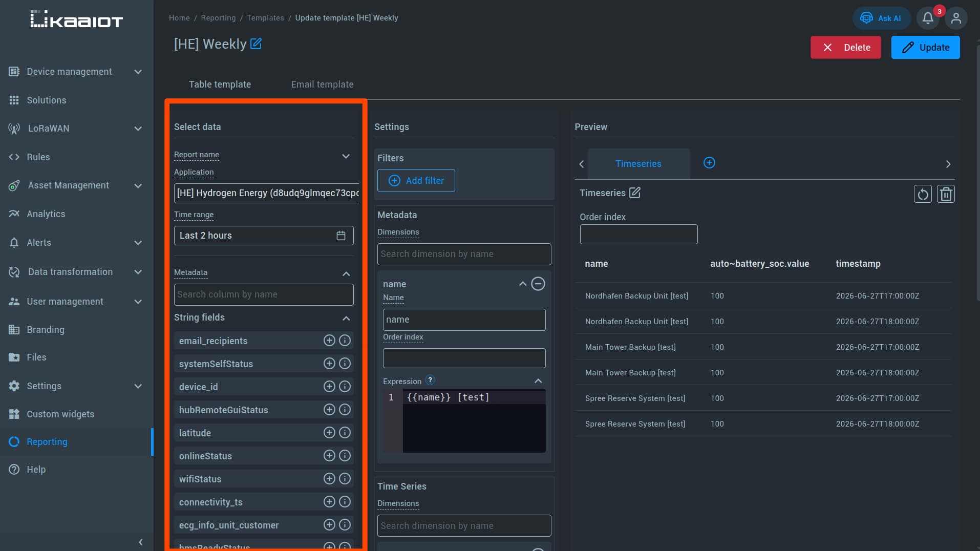Viewport: 980px width, 551px height.
Task: Add device_id field with plus icon
Action: tap(329, 387)
